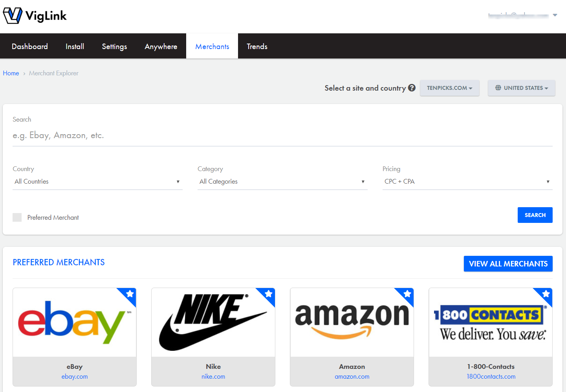Screen dimensions: 566x392
Task: Open the CPC + CPA pricing dropdown
Action: [467, 182]
